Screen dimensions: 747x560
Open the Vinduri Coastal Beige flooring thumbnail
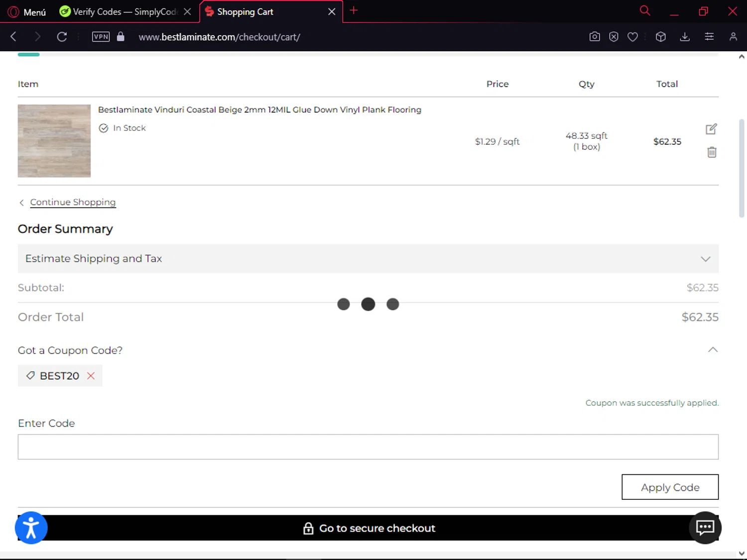click(54, 141)
